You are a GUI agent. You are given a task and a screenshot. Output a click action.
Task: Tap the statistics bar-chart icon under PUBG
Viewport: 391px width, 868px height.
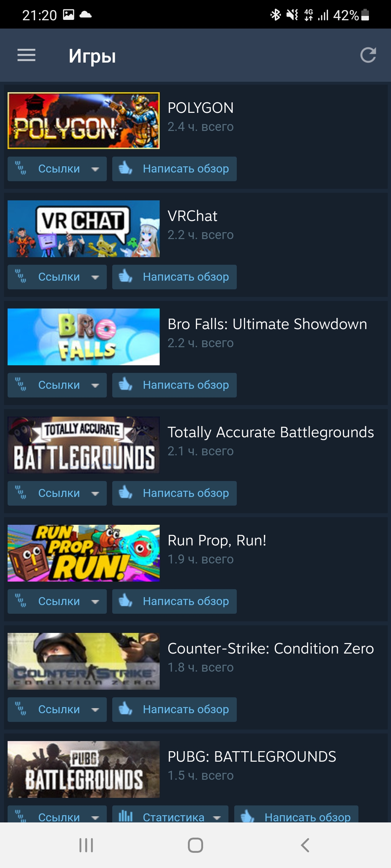[x=126, y=816]
